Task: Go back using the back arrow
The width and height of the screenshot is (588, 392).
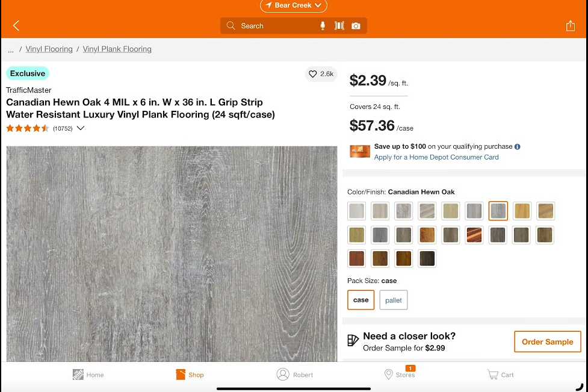Action: [x=16, y=25]
